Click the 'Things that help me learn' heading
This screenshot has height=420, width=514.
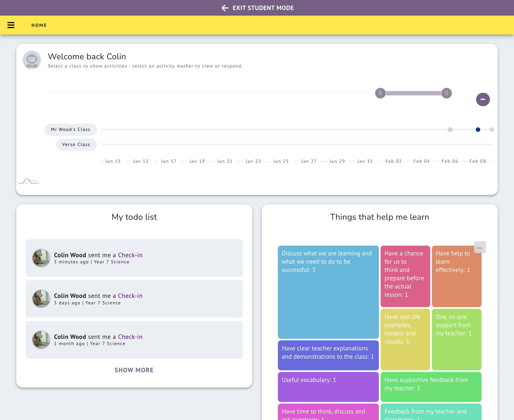(x=379, y=217)
